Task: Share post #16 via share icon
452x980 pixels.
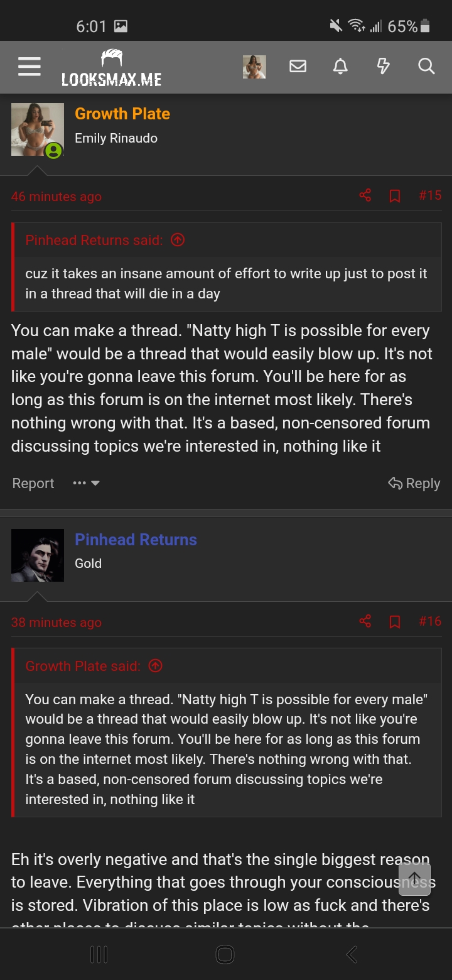Action: [365, 621]
